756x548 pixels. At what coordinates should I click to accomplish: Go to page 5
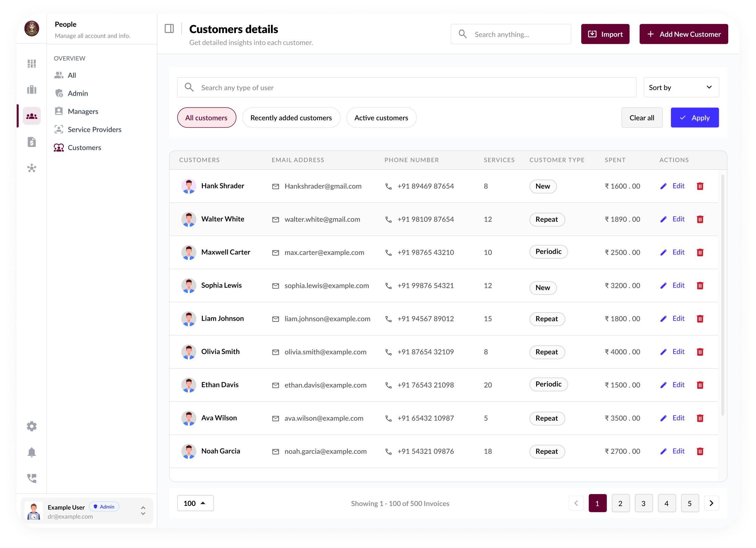click(690, 503)
